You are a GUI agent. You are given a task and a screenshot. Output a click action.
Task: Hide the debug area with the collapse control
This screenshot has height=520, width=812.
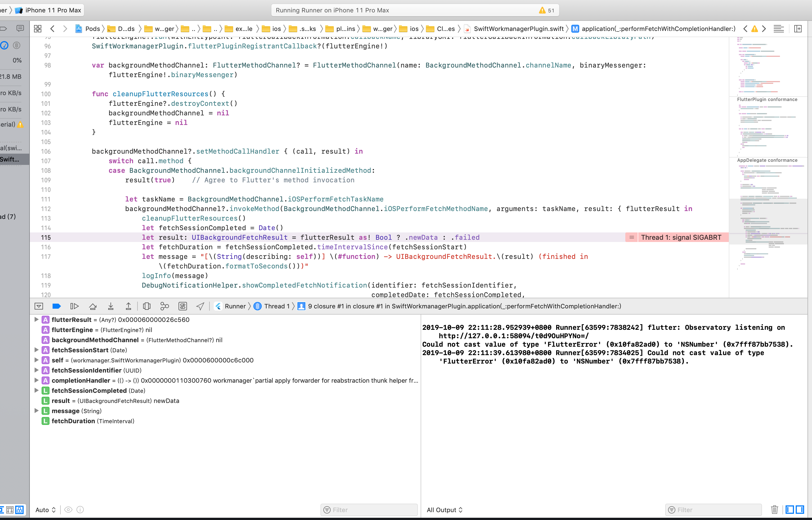[39, 306]
